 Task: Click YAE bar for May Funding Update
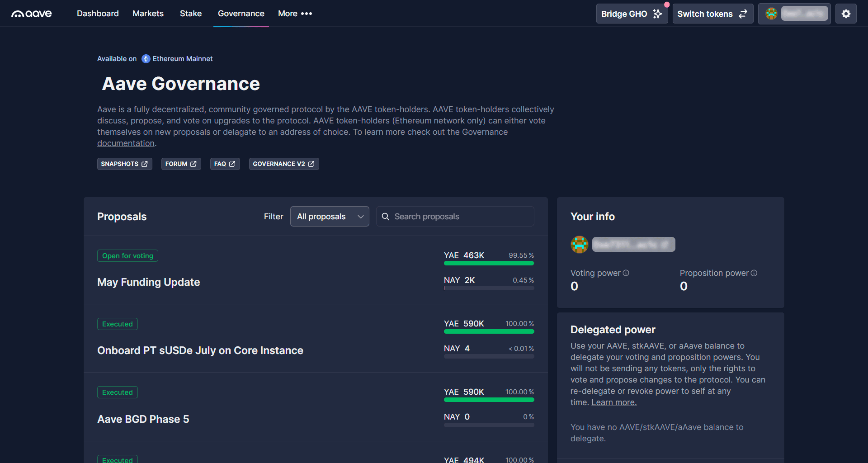489,263
